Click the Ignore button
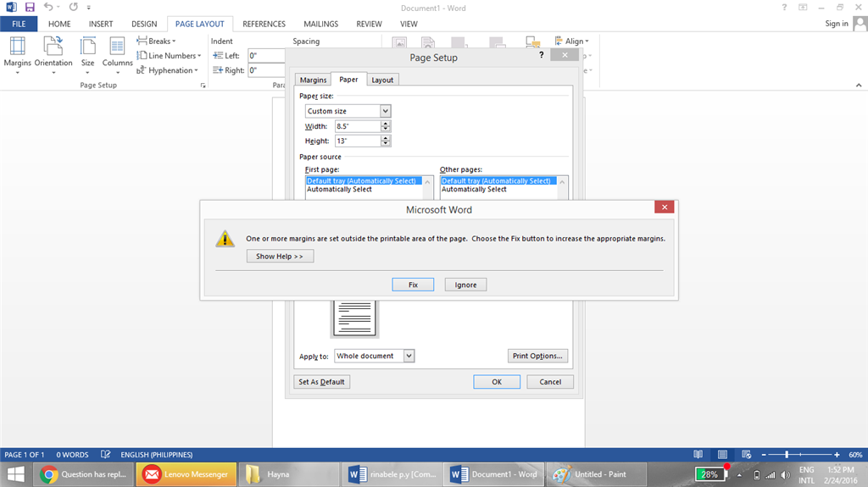868x487 pixels. (x=465, y=285)
